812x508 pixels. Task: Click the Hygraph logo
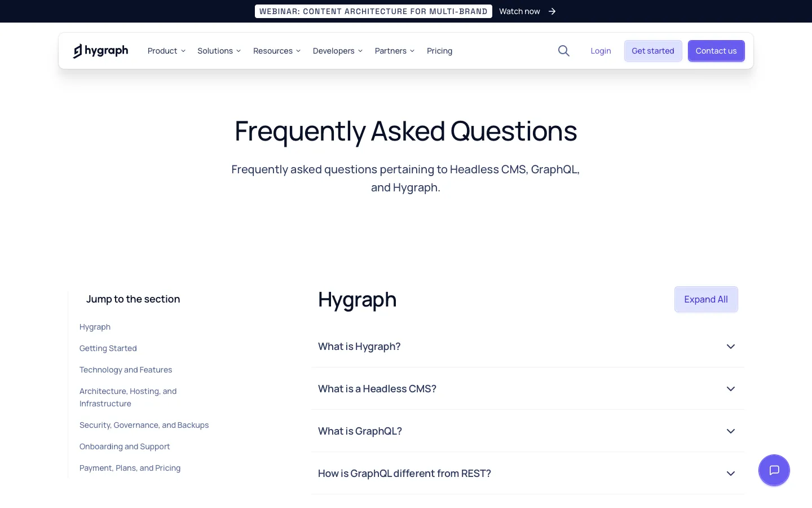click(x=101, y=51)
